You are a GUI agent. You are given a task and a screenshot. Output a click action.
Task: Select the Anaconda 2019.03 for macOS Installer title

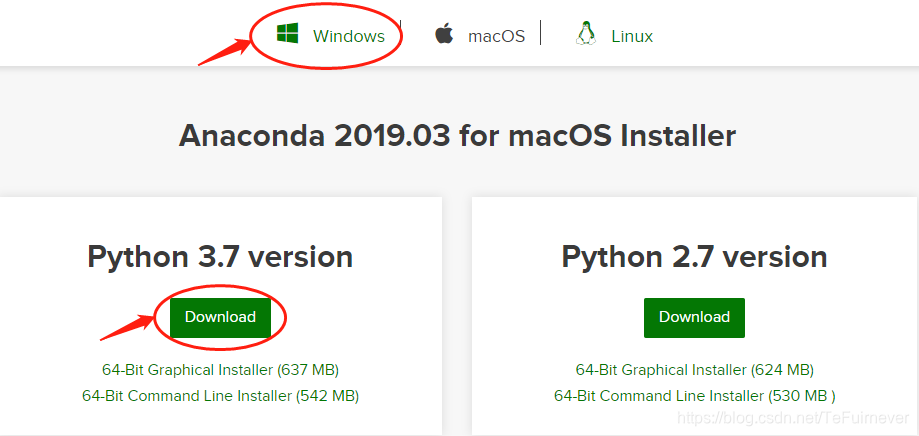[x=457, y=136]
